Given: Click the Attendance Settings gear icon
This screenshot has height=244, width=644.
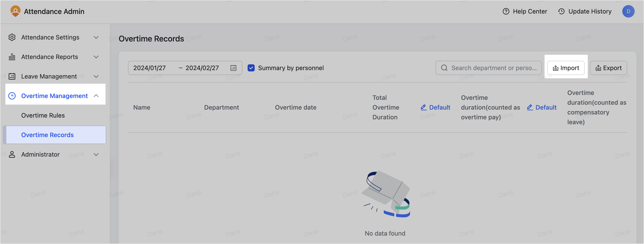Looking at the screenshot, I should 12,37.
